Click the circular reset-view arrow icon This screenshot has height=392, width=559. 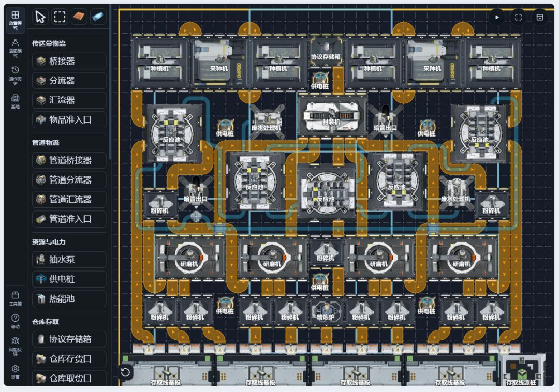(125, 372)
